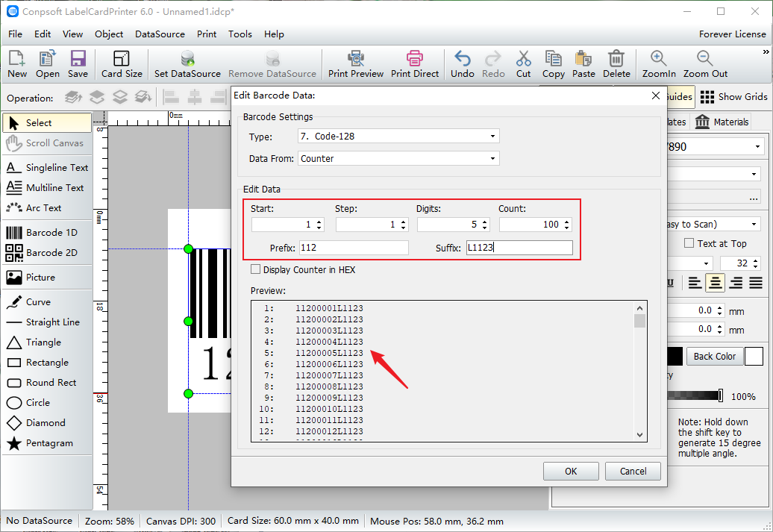Cut the selected object
The image size is (773, 532).
pyautogui.click(x=524, y=64)
